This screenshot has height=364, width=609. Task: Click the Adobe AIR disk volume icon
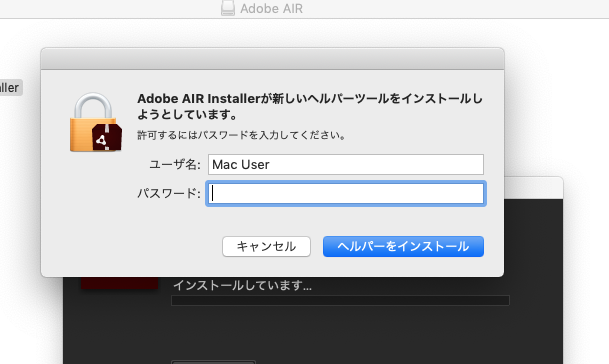[x=228, y=8]
